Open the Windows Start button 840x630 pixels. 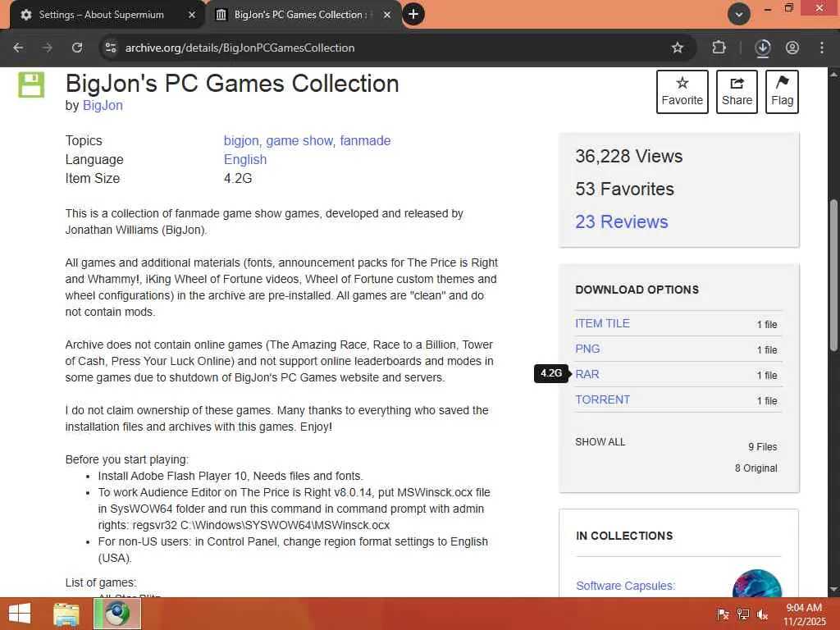[20, 614]
